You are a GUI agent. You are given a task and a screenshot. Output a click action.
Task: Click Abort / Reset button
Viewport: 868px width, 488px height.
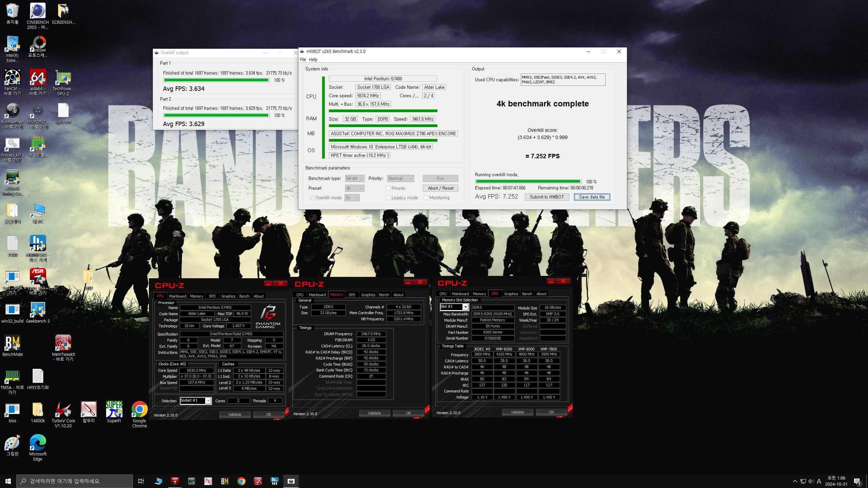pos(440,188)
